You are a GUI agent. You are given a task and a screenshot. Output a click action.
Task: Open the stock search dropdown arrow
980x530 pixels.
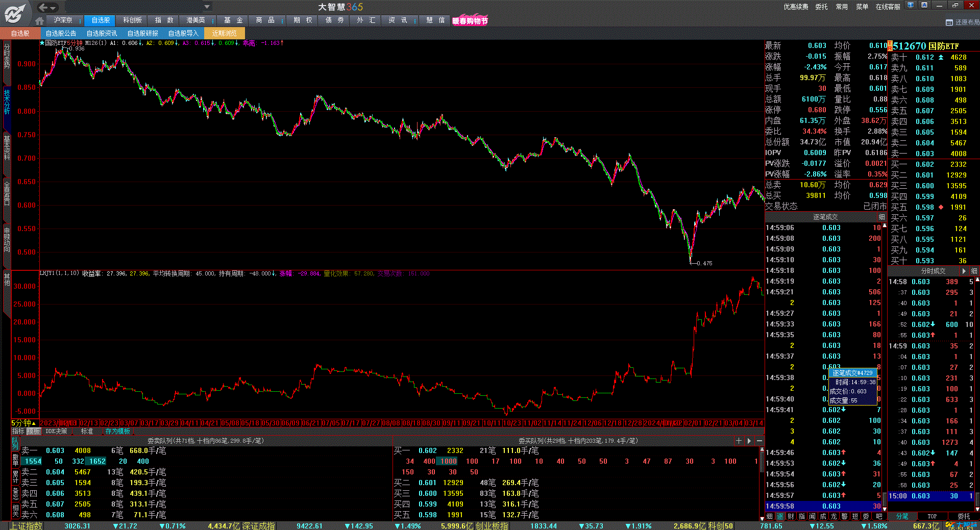click(207, 7)
